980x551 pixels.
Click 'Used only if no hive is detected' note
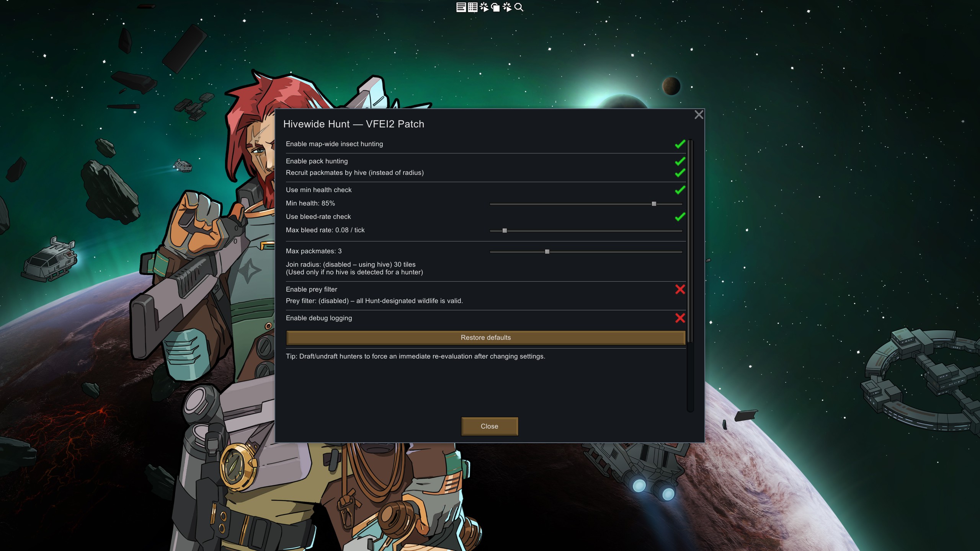[x=354, y=272]
